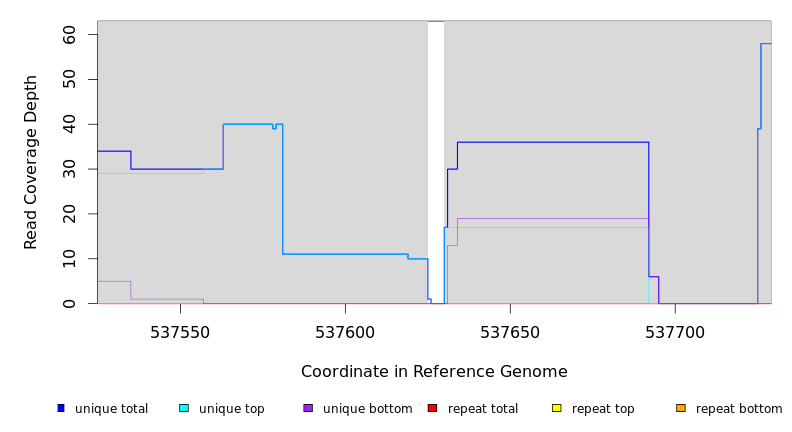Click the yellow repeat top legend swatch
Viewport: 792px width, 432px height.
click(x=557, y=408)
